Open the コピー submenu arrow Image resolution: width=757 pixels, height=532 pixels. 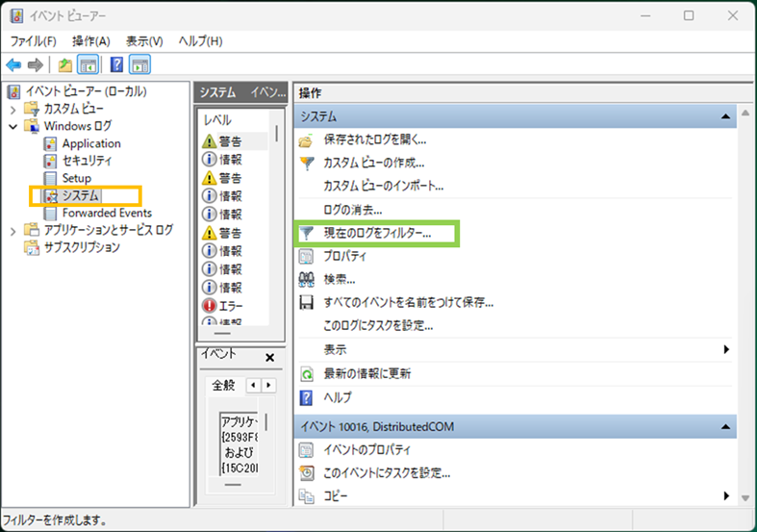click(x=726, y=495)
